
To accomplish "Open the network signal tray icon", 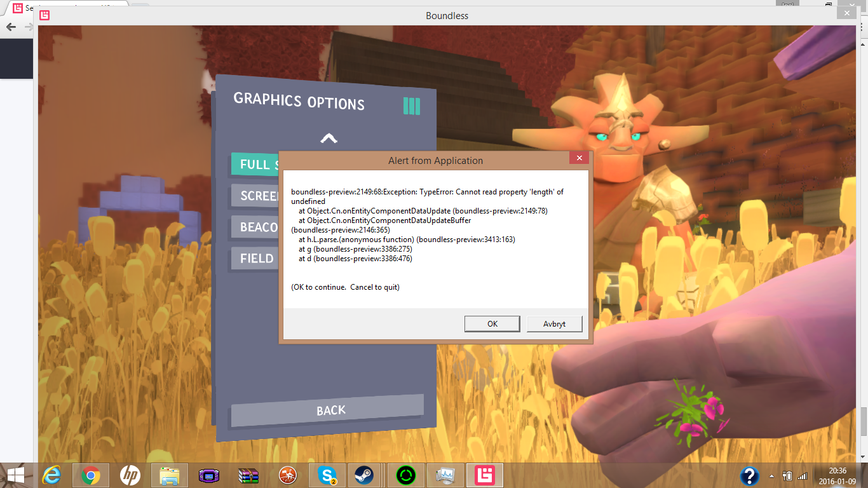I will [x=802, y=476].
